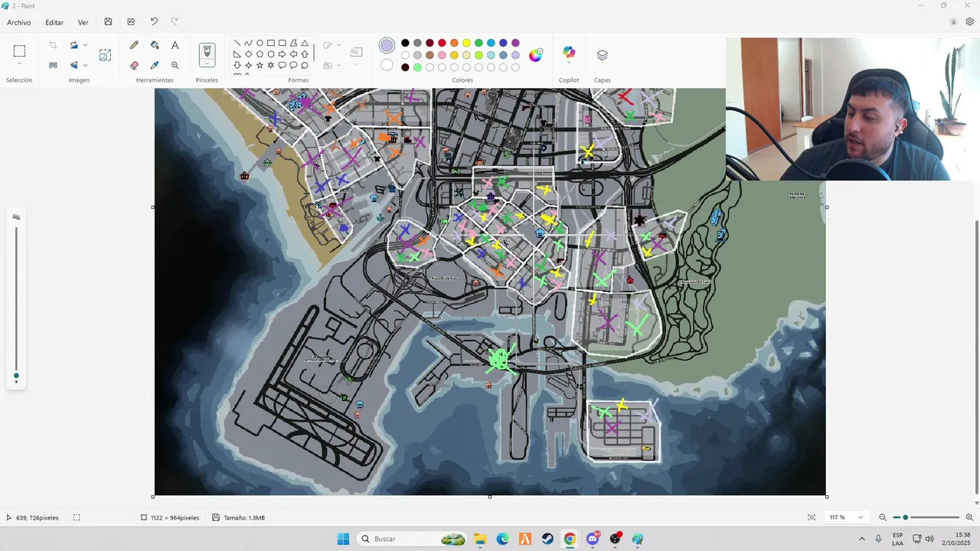Select the Eraser tool

click(x=135, y=65)
